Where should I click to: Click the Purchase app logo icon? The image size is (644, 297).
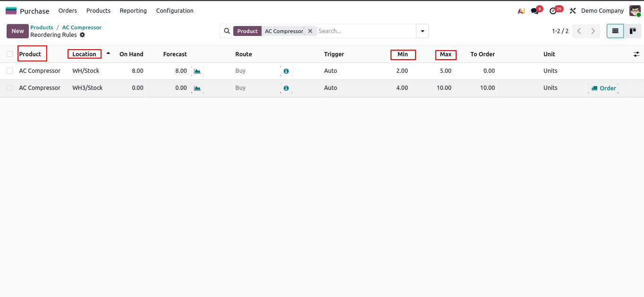[11, 11]
